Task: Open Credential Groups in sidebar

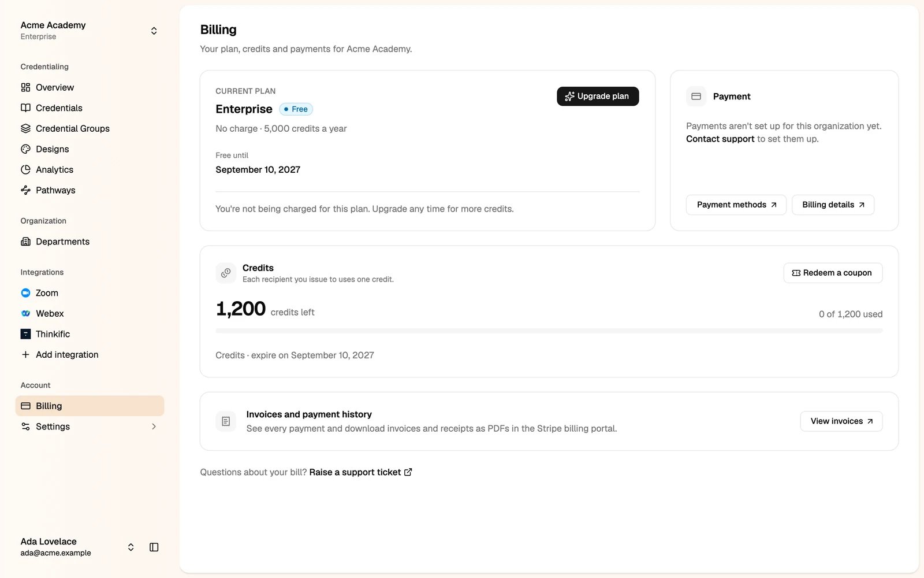Action: pos(90,128)
